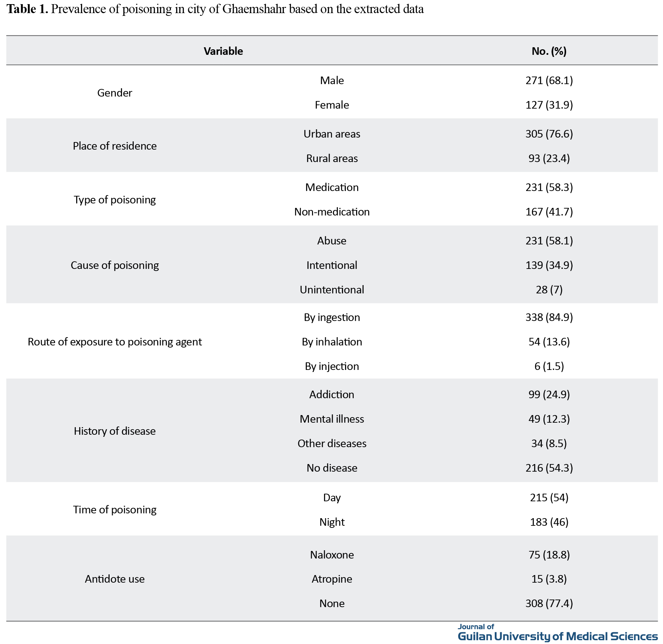Viewport: 663px width, 644px height.
Task: Select the Night value 183 (46)
Action: pos(549,522)
